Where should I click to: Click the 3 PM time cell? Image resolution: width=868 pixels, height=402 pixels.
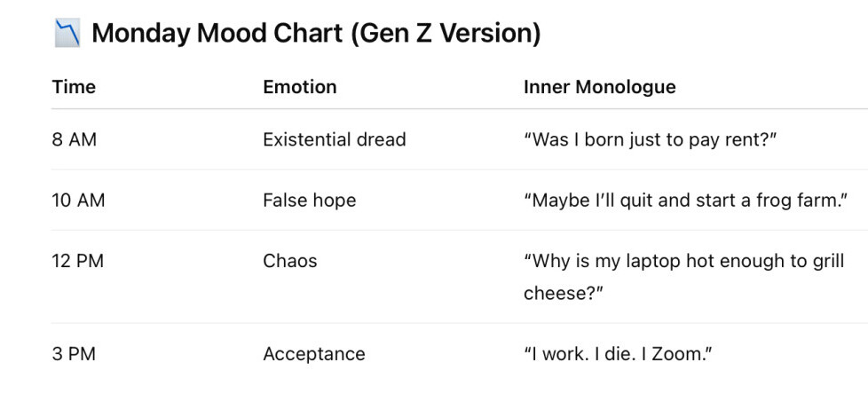pos(74,354)
